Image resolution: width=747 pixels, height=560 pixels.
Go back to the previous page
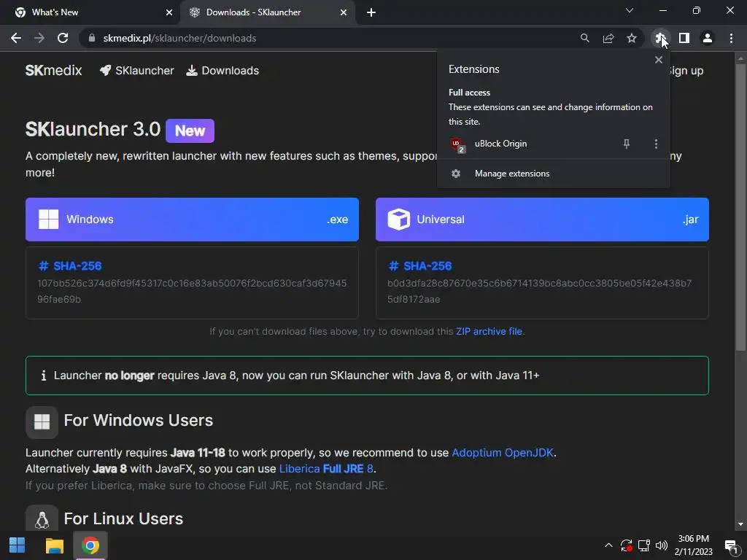pyautogui.click(x=16, y=38)
